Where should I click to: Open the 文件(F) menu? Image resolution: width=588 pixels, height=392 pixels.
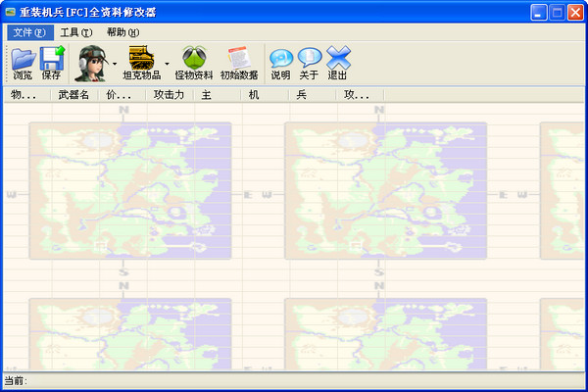pos(30,32)
